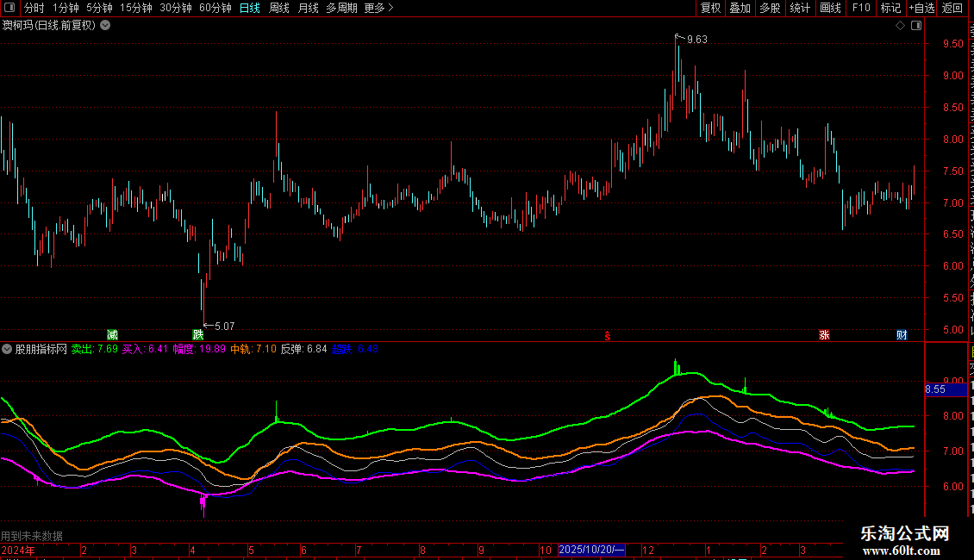Click the 多股 multi-stock button

[x=770, y=8]
